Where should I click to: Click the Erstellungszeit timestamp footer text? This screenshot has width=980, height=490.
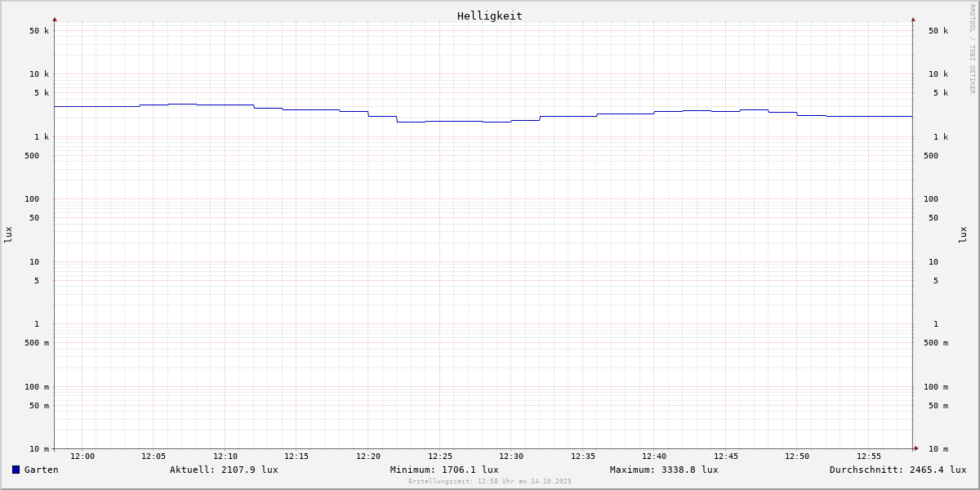(x=490, y=482)
